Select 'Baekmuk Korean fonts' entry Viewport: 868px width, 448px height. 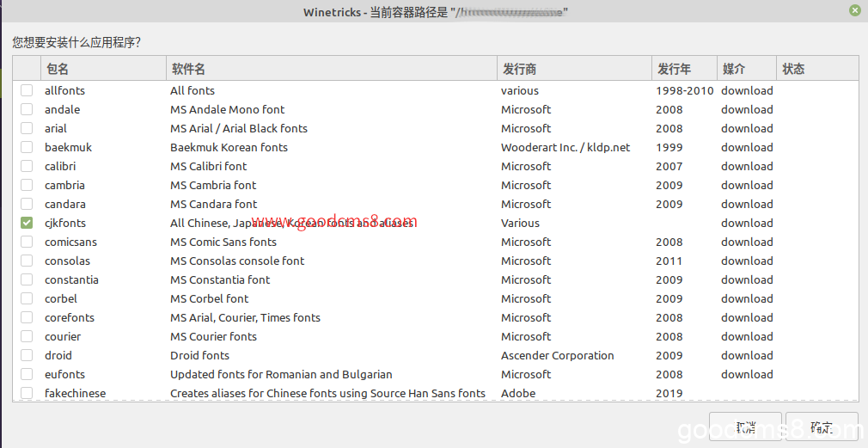point(229,147)
